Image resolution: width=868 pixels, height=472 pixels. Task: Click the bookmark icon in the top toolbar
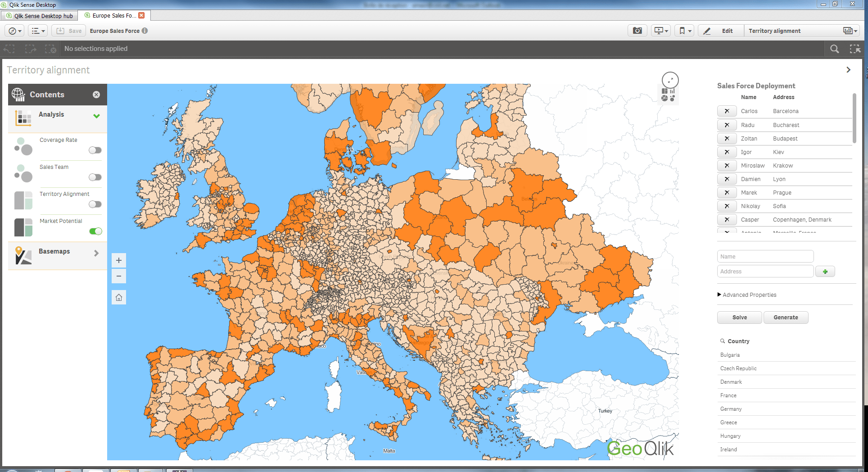coord(682,31)
